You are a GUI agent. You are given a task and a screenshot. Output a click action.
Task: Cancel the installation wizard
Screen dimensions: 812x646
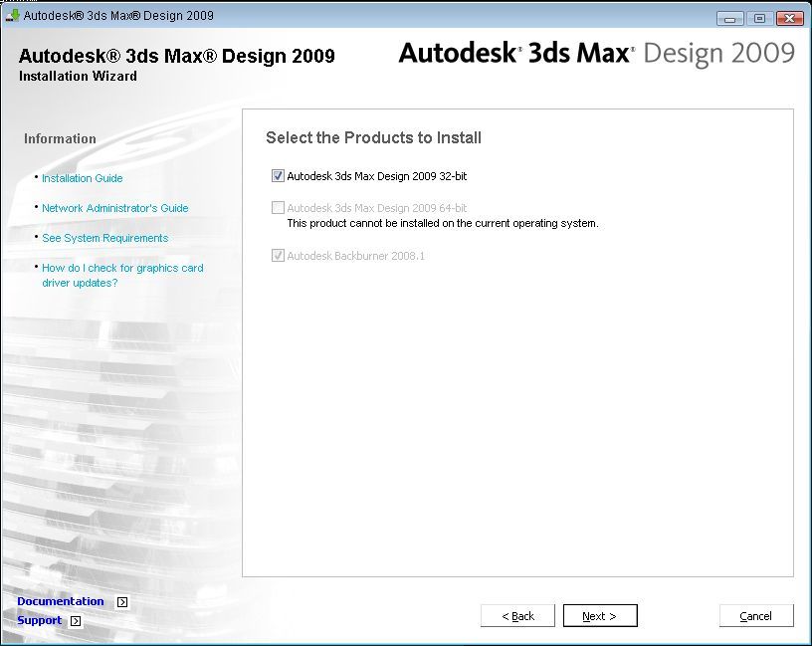click(756, 616)
